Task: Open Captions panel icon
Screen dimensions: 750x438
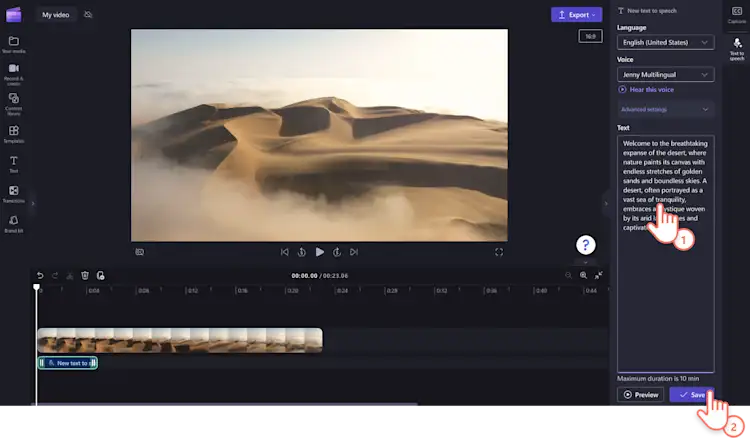Action: pos(737,15)
